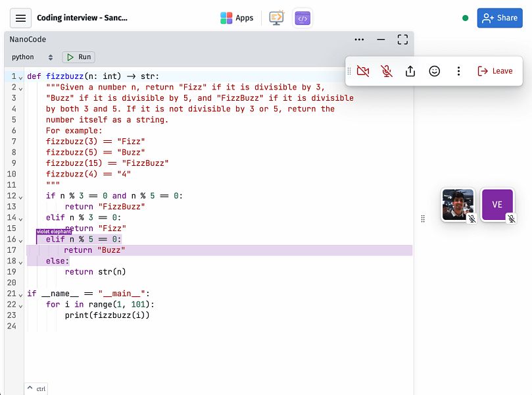Click 'For example:' on line 6
The height and width of the screenshot is (395, 532).
click(x=74, y=130)
